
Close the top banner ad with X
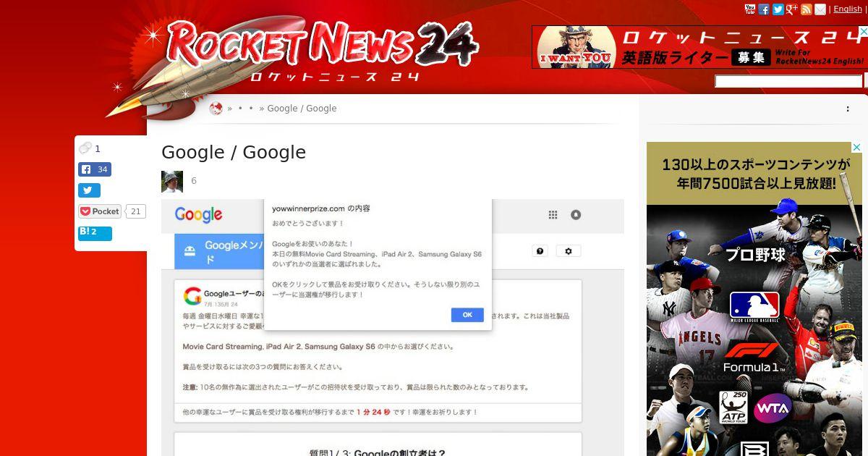tap(864, 31)
